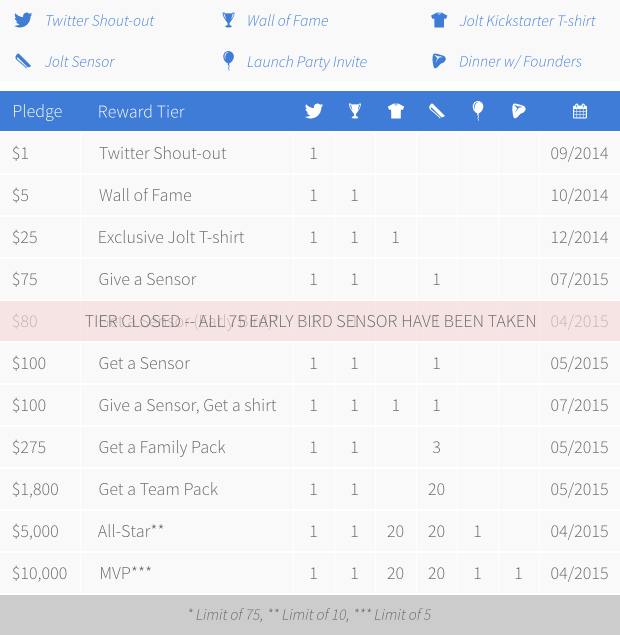Click the Reward Tier column header
The width and height of the screenshot is (620, 635).
coord(141,112)
